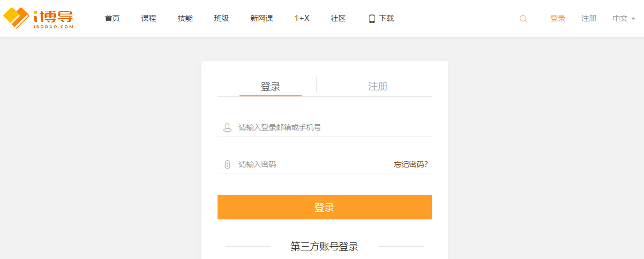
Task: Click the orange 登录 submit button
Action: point(325,207)
